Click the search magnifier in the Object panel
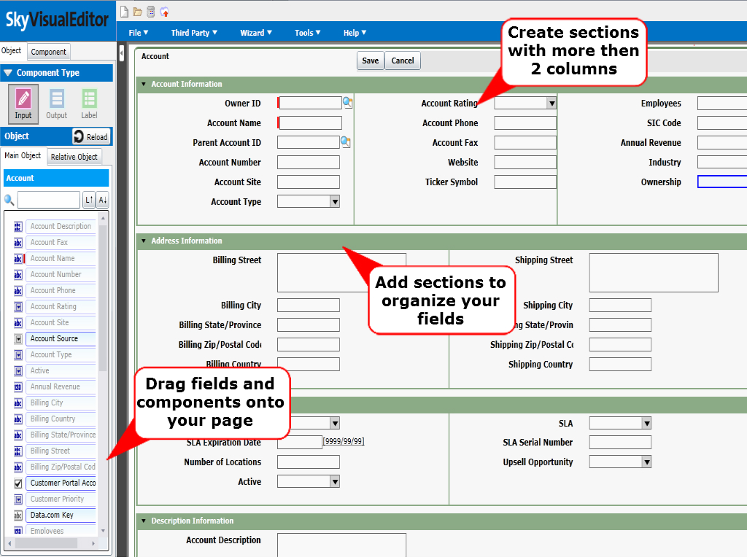This screenshot has height=560, width=747. coord(9,199)
